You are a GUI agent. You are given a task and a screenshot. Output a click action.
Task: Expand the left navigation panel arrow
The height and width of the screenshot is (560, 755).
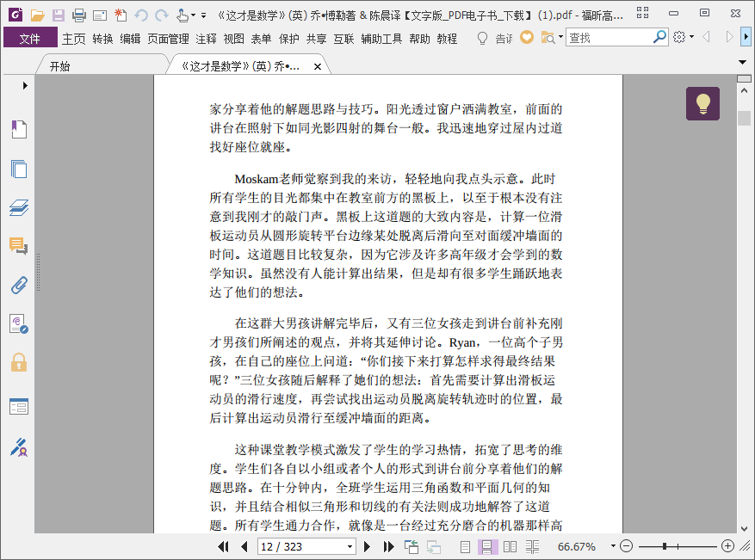25,86
